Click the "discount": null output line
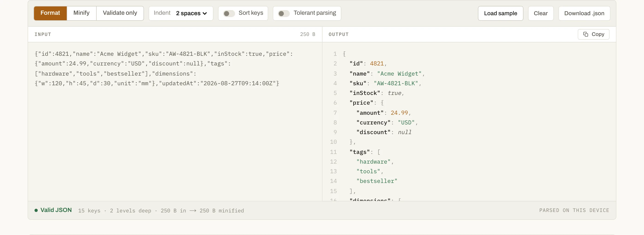Screen dimensions: 644x235 tap(384, 132)
